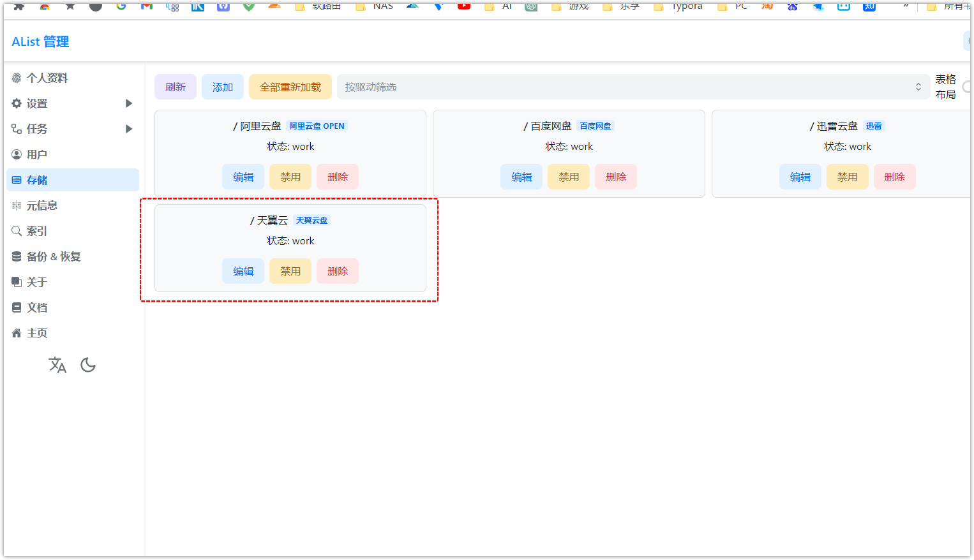Open the NAS bookmarks folder
Screen dimensions: 974x560
375,6
